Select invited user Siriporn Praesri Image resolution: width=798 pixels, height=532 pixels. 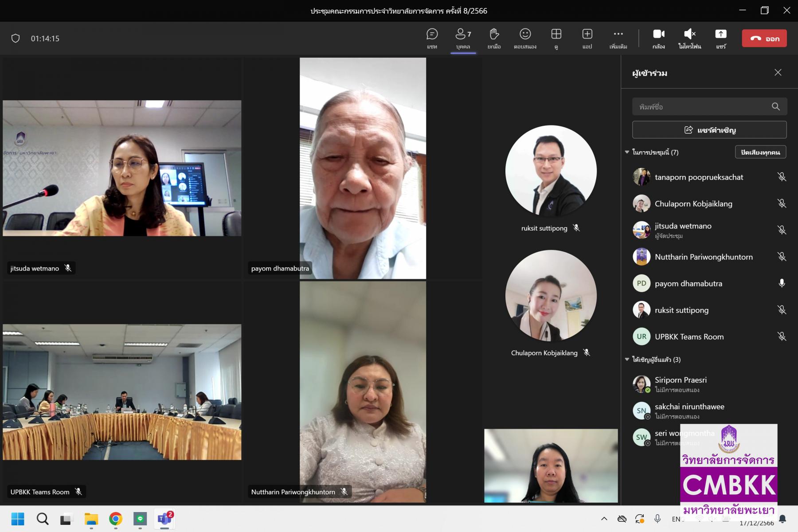click(709, 384)
